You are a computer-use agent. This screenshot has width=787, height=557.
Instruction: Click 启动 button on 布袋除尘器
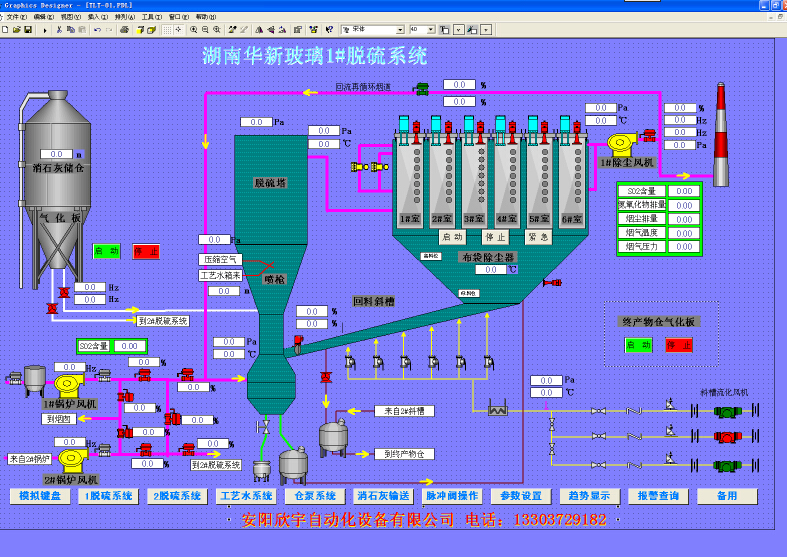tap(452, 236)
